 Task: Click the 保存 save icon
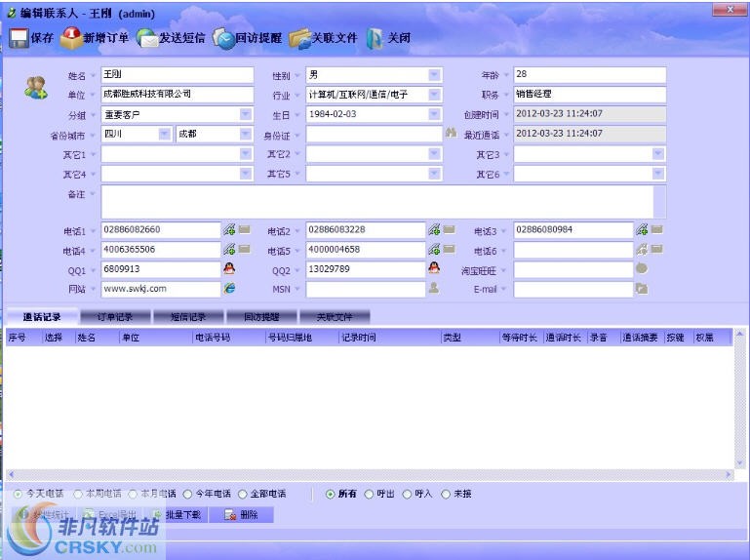pos(20,38)
